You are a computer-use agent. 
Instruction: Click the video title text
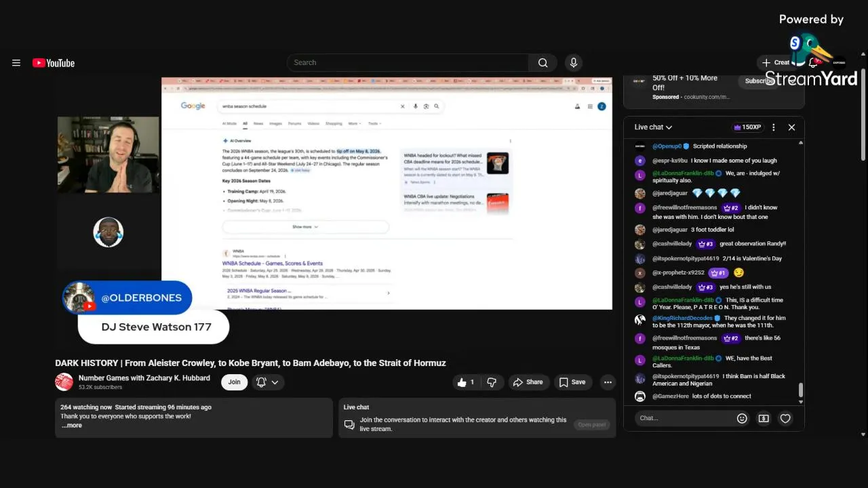click(x=250, y=363)
